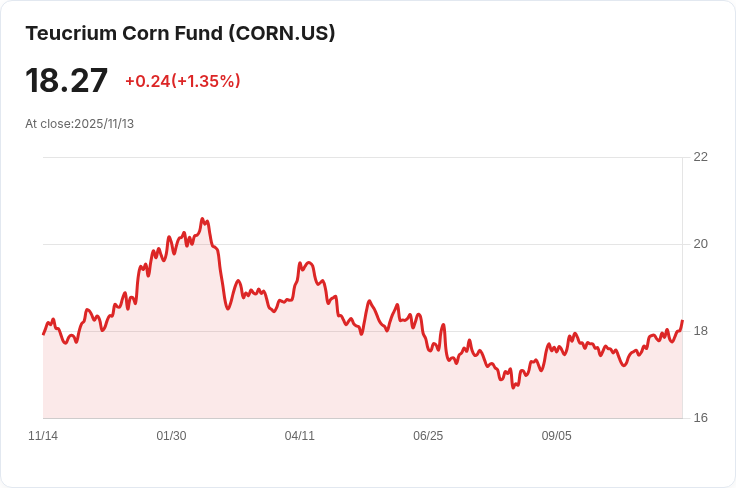
Task: Select the 18.27 price value
Action: pyautogui.click(x=67, y=81)
